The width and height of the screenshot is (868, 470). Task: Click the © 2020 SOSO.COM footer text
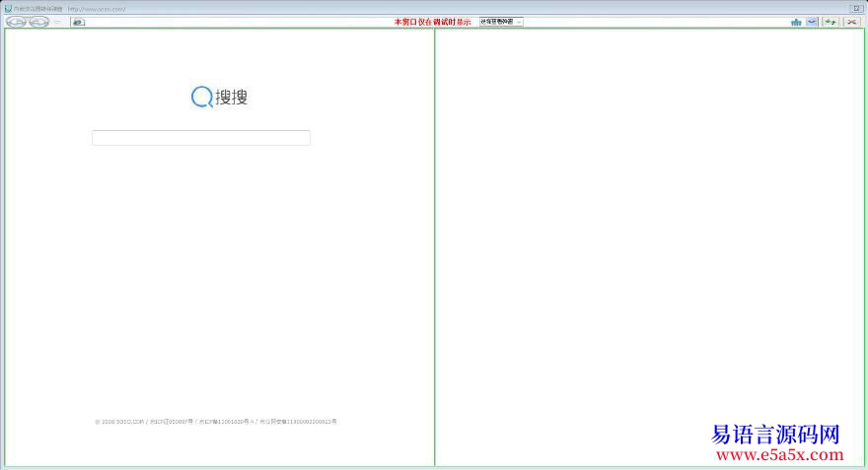(119, 422)
